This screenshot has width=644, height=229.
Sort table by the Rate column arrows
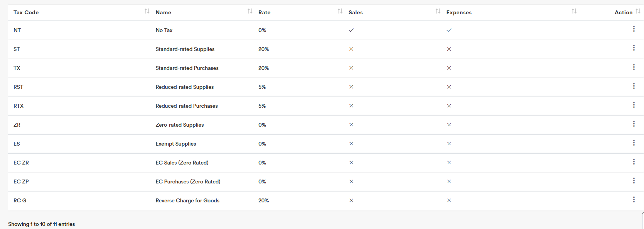click(x=340, y=11)
